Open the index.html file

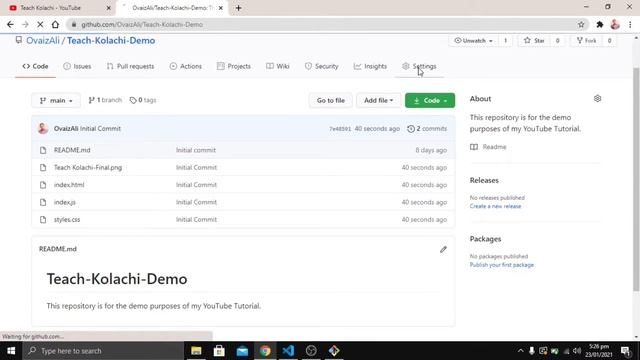(x=69, y=185)
